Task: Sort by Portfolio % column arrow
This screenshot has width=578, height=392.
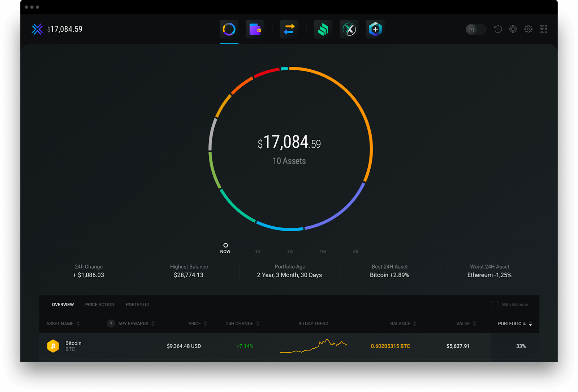Action: click(530, 324)
